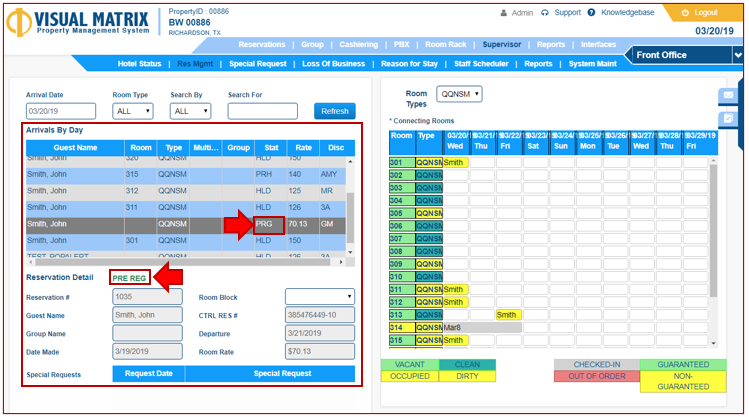Viewport: 749px width, 417px height.
Task: Open Support via the headset icon
Action: click(544, 13)
